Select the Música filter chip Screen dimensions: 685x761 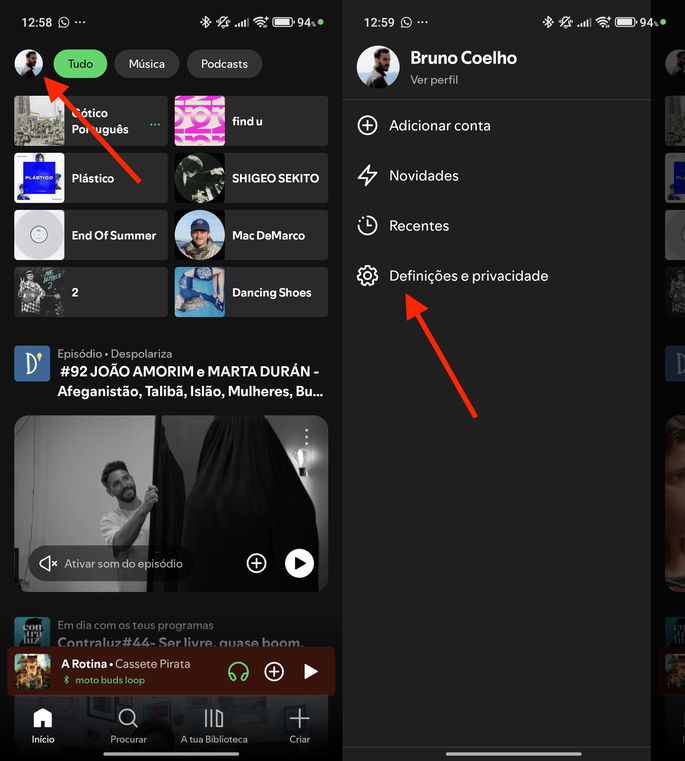pos(147,64)
